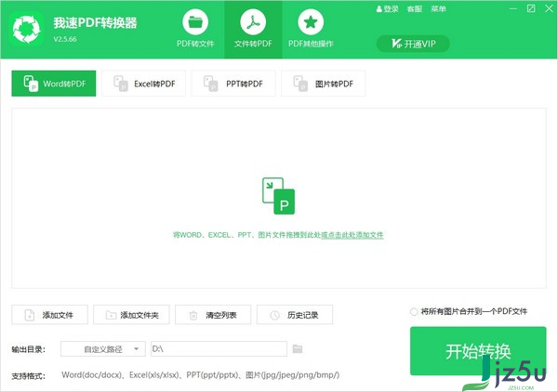Screen dimensions: 558x392
Task: Click the 开通VIP button
Action: (x=413, y=44)
